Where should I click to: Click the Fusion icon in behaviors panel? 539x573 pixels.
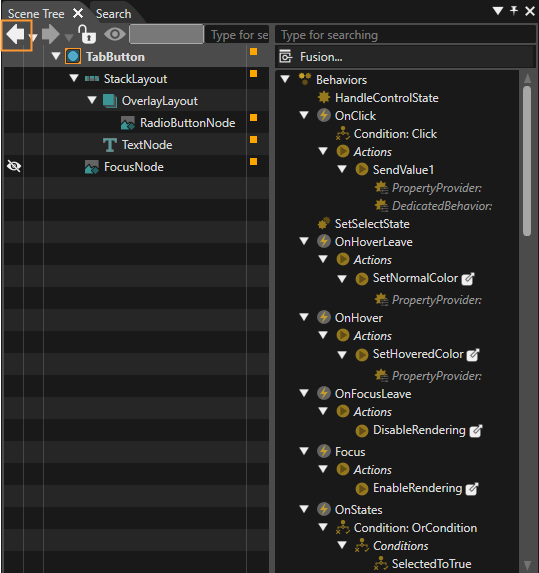(x=286, y=57)
